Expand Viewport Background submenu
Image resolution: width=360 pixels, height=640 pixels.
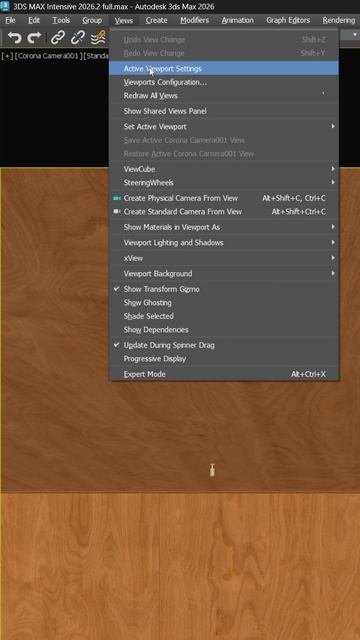coord(224,273)
